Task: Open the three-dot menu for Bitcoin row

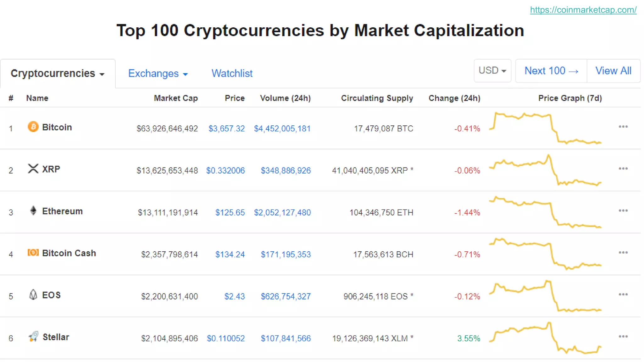Action: 623,127
